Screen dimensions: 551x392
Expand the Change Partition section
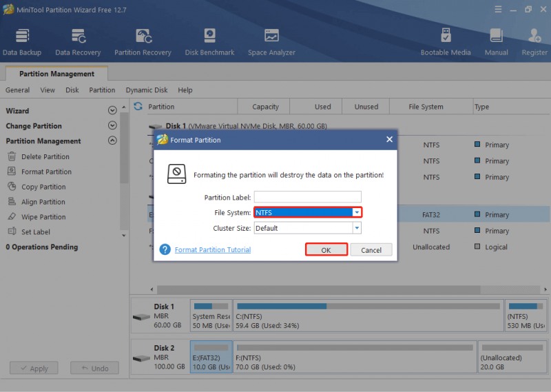point(112,125)
